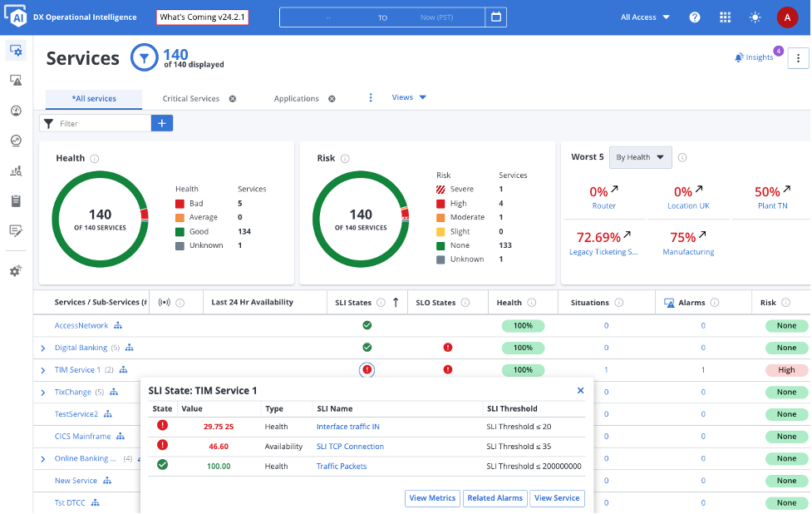Open the capacity analysis icon in the sidebar
This screenshot has width=812, height=514.
point(15,171)
